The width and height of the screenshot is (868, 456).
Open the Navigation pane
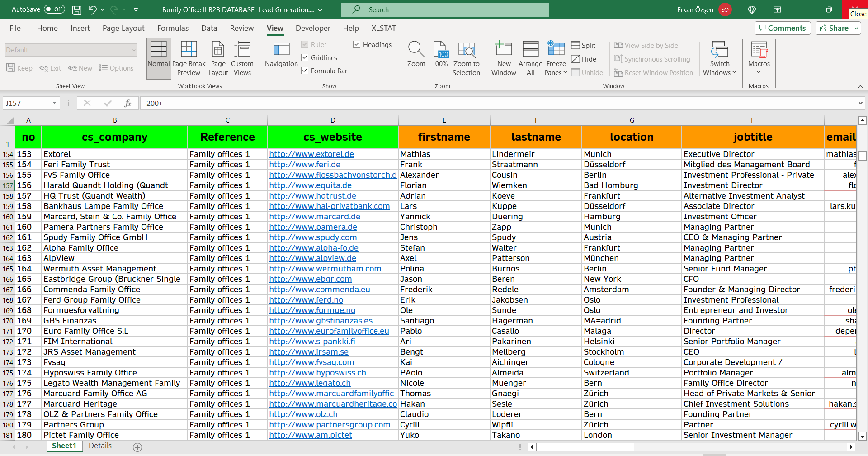tap(281, 55)
